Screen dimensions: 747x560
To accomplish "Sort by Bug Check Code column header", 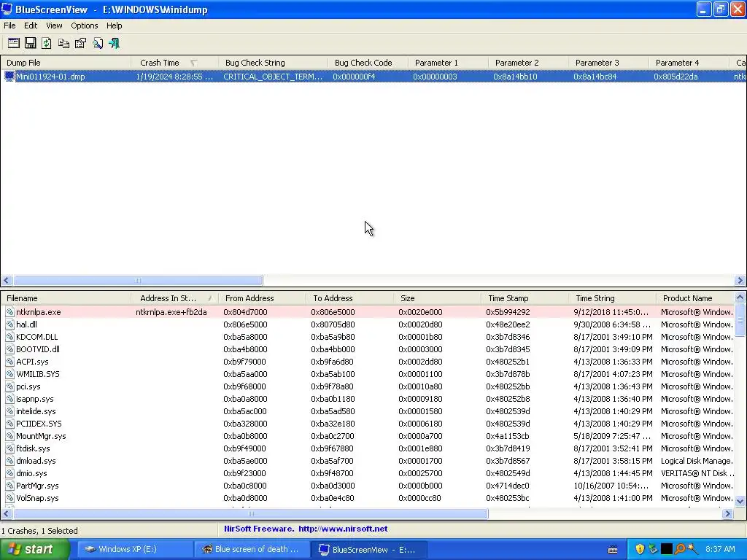I will (x=368, y=63).
